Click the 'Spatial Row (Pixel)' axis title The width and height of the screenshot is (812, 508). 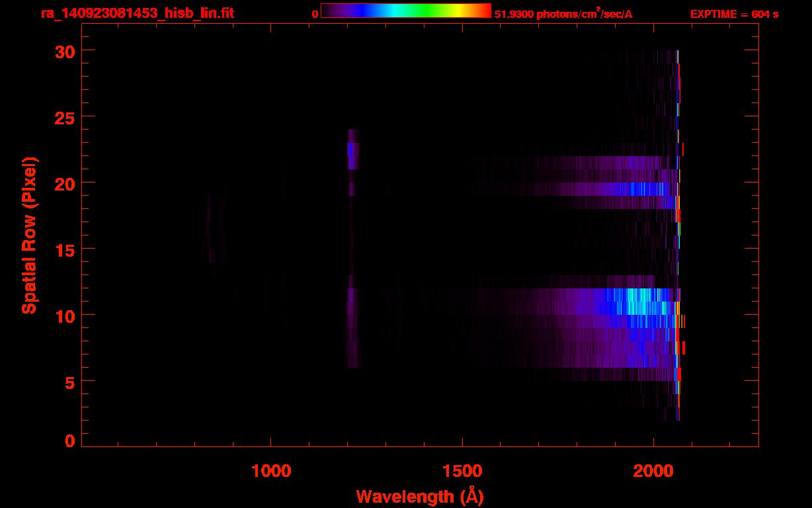point(29,235)
